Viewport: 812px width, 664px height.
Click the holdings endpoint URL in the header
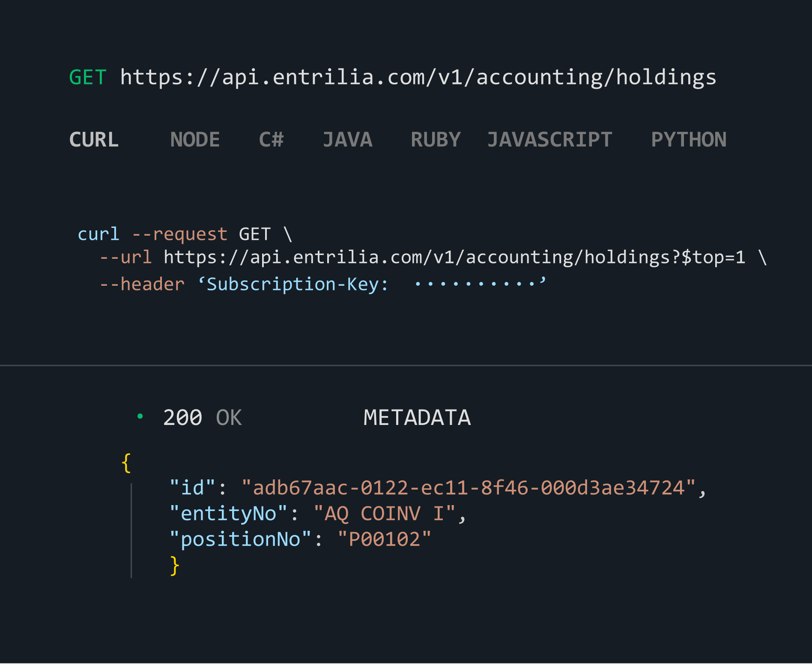pyautogui.click(x=418, y=78)
